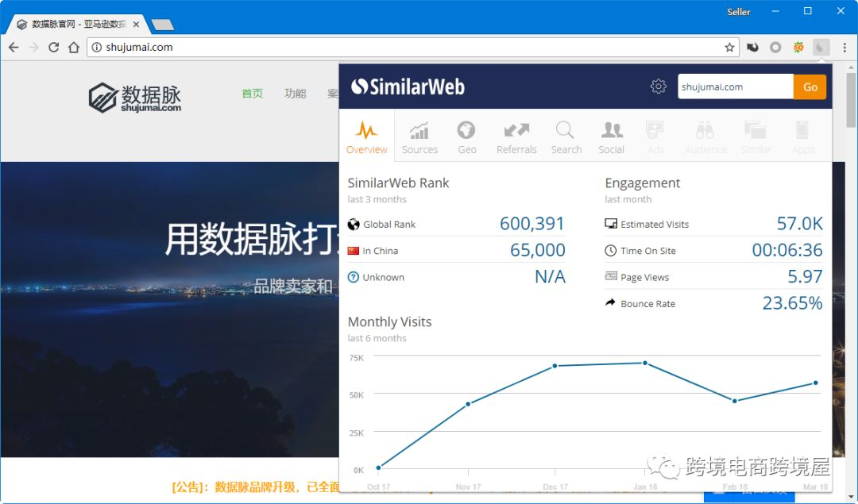858x504 pixels.
Task: Click the orange-green extension icon
Action: tap(798, 48)
